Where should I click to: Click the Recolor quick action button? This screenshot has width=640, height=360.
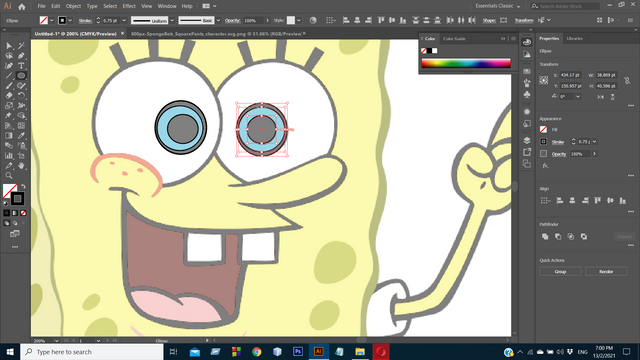coord(606,271)
